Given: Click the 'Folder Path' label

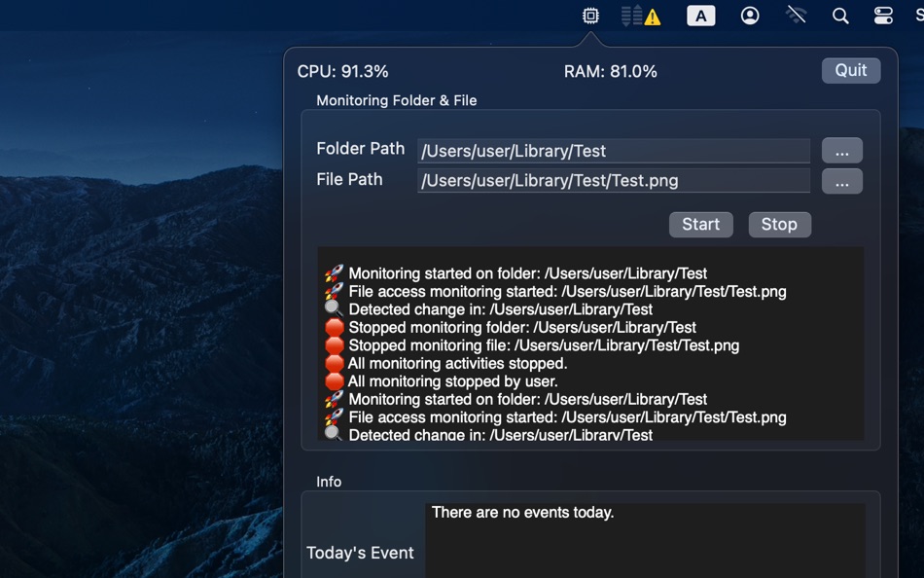Looking at the screenshot, I should point(360,149).
